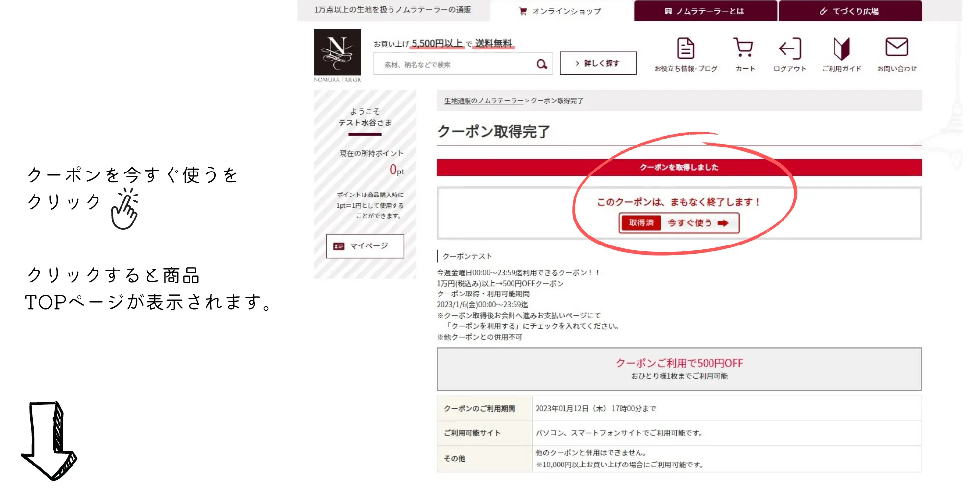Image resolution: width=980 pixels, height=490 pixels.
Task: Click the search field for 素材、柄名
Action: point(453,64)
